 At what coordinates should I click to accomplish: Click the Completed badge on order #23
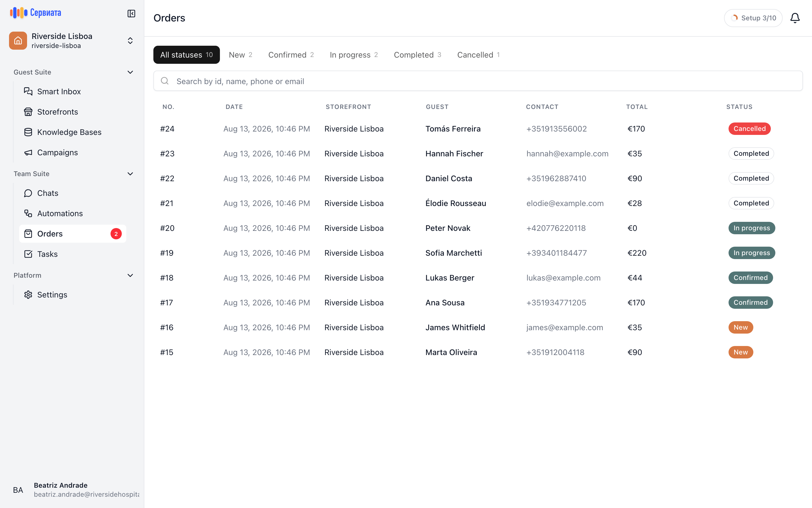(751, 154)
